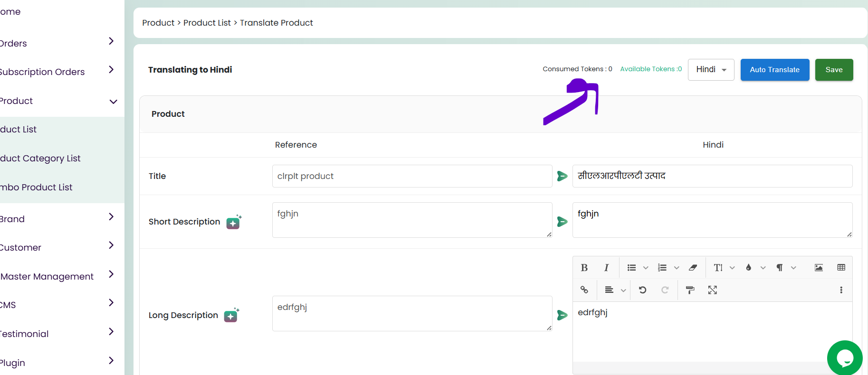
Task: Open text color droplet tool
Action: coord(749,268)
